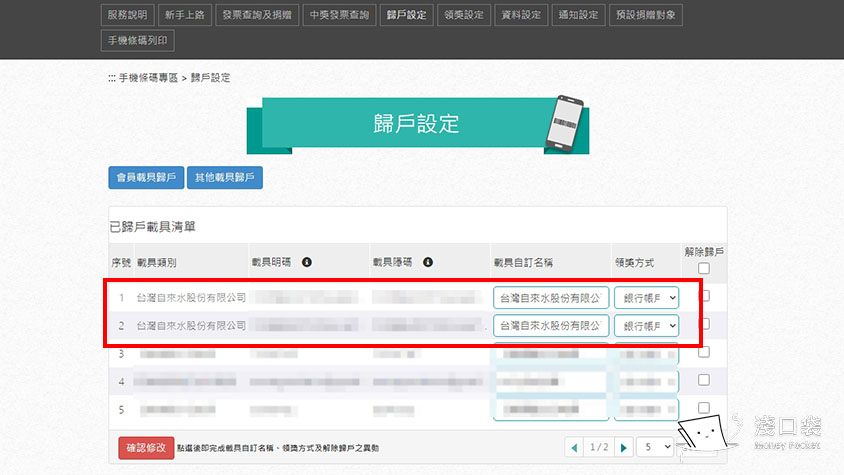Check 解除歸戶 checkbox for row 3
Viewport: 844px width, 475px height.
click(704, 352)
